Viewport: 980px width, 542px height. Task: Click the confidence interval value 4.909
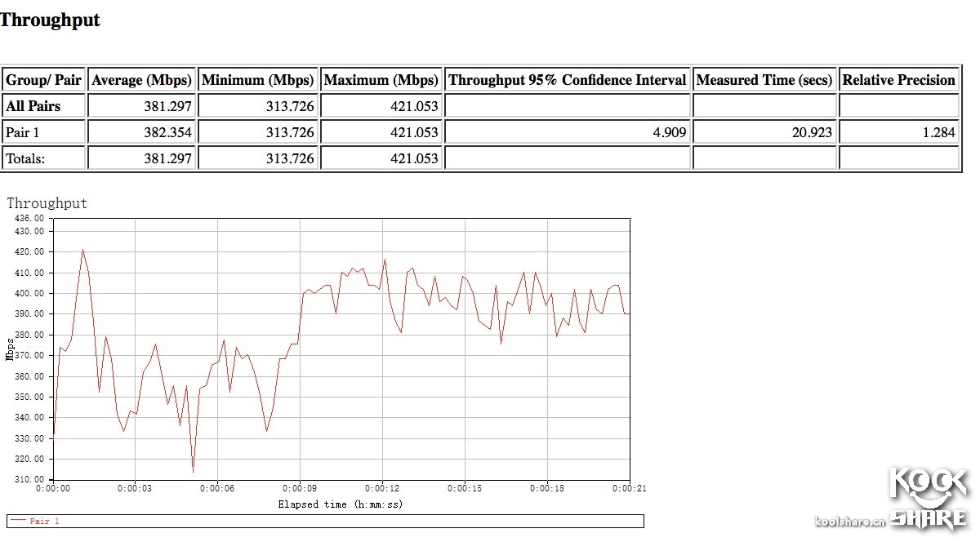(x=670, y=132)
